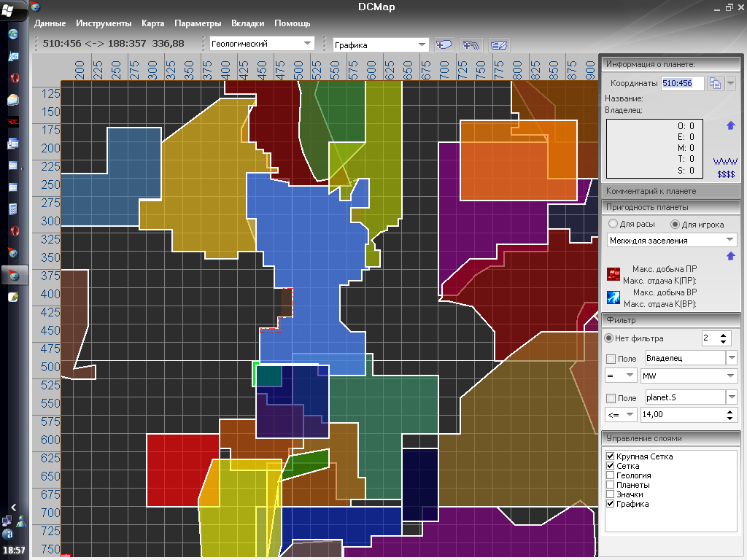Click the red Макс. добыча ПР icon

[614, 274]
